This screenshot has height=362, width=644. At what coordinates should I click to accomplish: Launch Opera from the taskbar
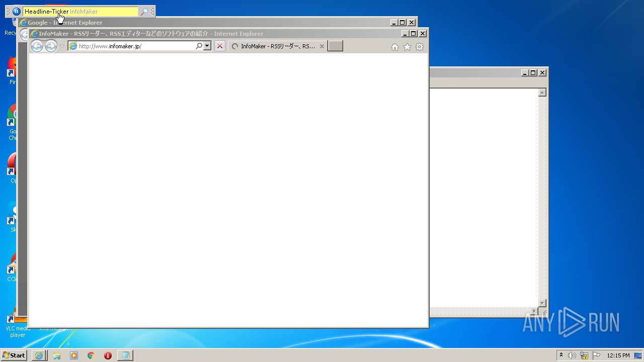pos(108,355)
